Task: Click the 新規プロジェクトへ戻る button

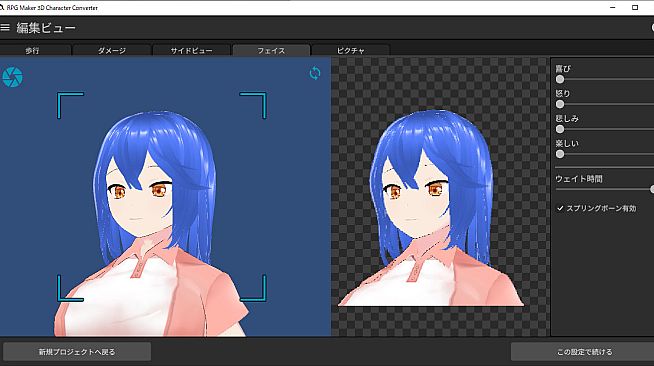Action: tap(77, 352)
